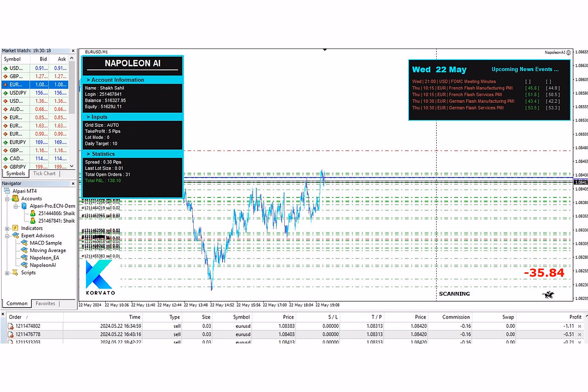This screenshot has height=392, width=588.
Task: Click the Indicators folder icon
Action: (15, 228)
